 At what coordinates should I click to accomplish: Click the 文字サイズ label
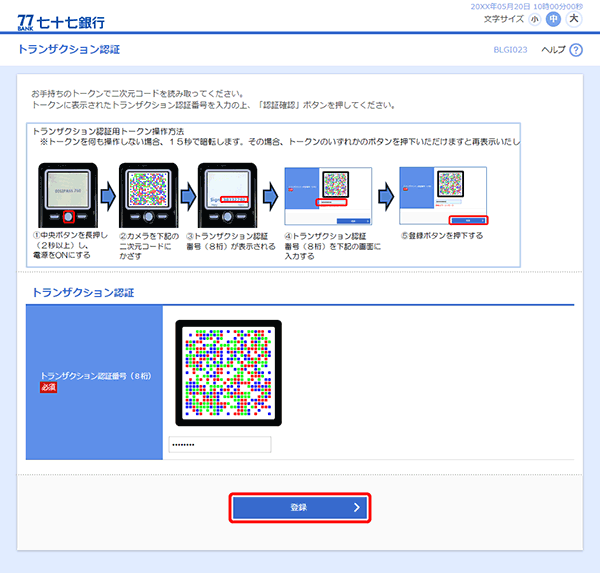pyautogui.click(x=504, y=19)
